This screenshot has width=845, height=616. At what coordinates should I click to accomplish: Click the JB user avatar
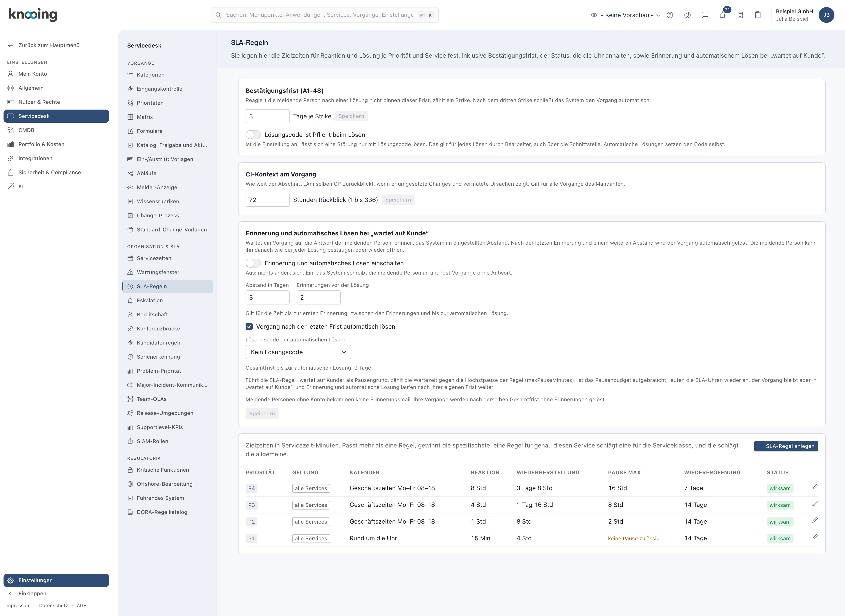coord(826,15)
